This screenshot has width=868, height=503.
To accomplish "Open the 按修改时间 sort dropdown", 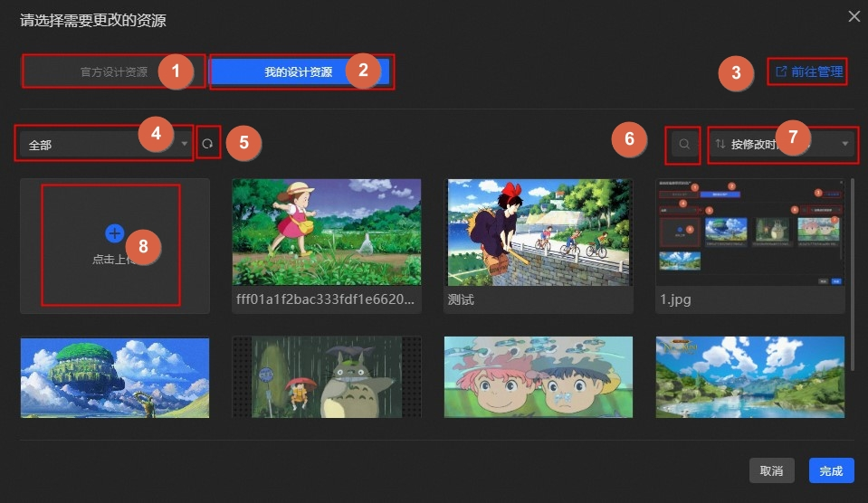I will [x=782, y=144].
